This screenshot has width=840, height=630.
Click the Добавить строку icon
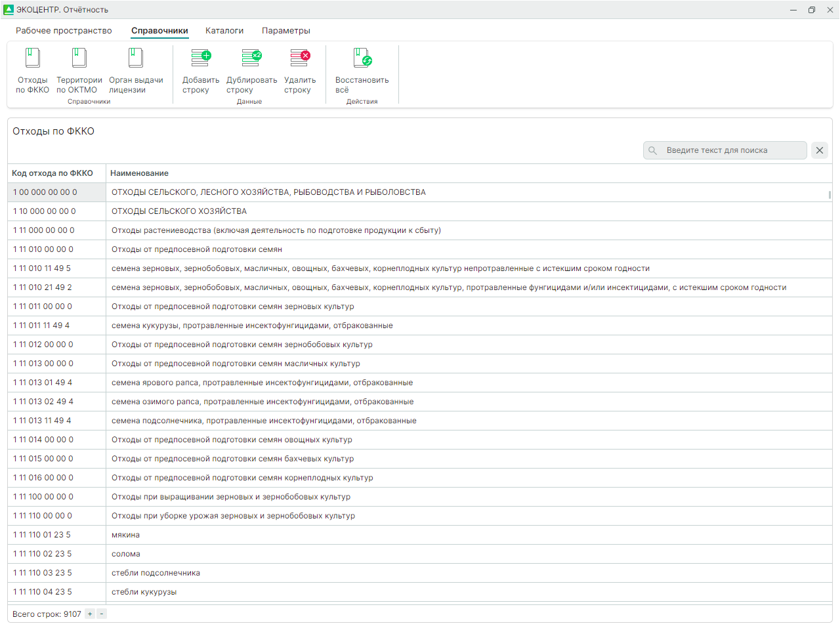tap(201, 58)
